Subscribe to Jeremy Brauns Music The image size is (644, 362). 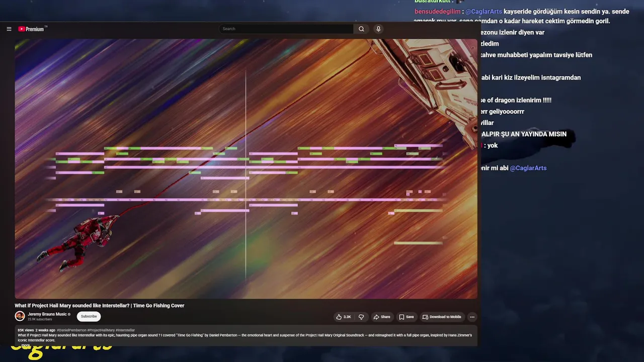89,316
